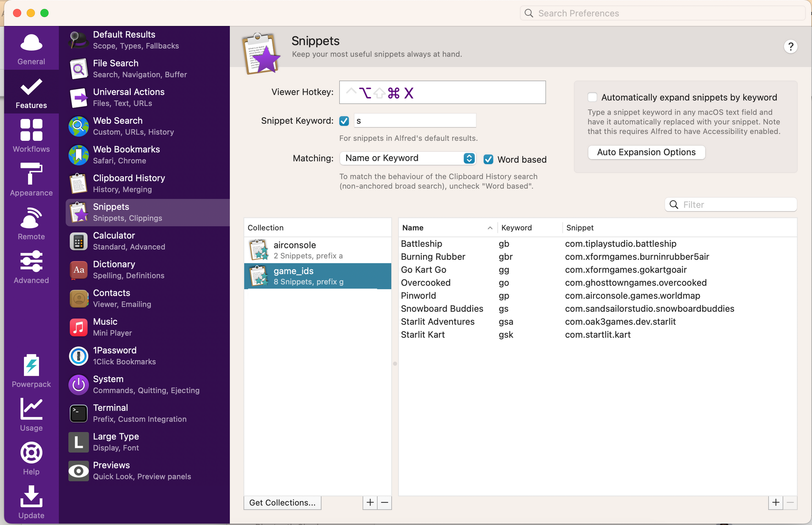Select the game_ids collection

click(x=317, y=276)
